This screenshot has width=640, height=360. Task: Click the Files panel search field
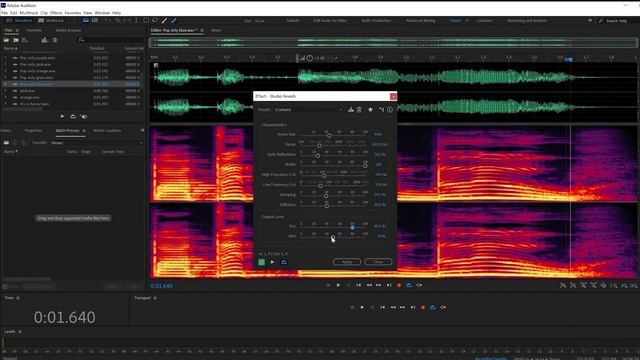[110, 40]
